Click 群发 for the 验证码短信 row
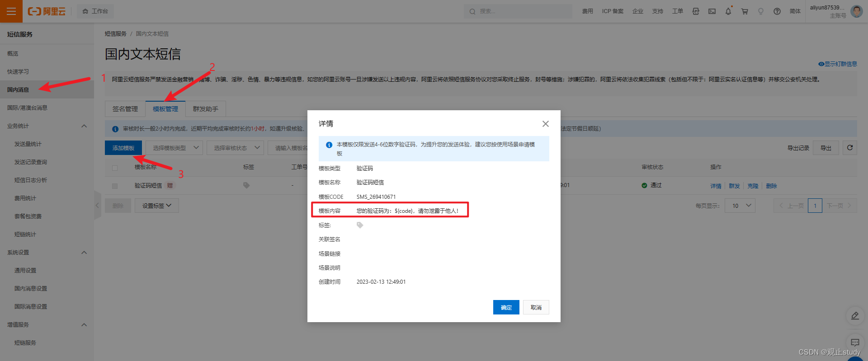This screenshot has width=868, height=361. pyautogui.click(x=734, y=186)
